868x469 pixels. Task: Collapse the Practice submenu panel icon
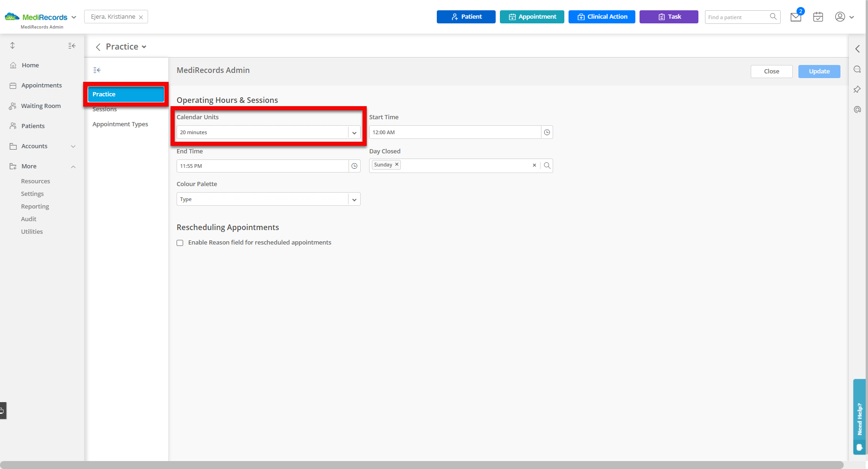[97, 70]
